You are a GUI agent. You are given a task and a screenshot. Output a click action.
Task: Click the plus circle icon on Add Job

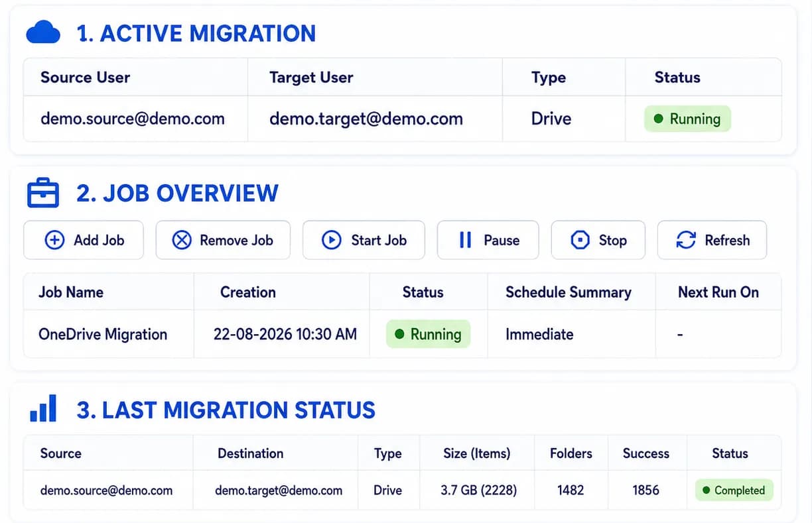click(x=54, y=240)
